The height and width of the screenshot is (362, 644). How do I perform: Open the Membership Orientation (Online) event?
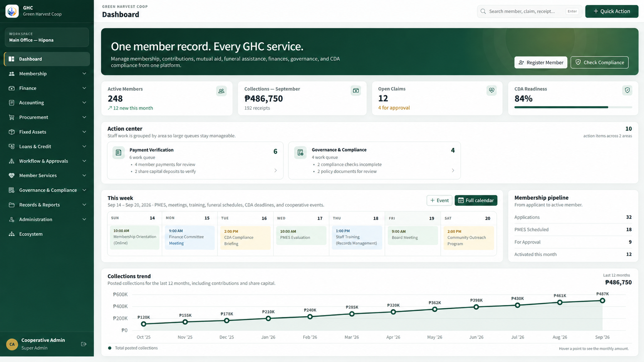pos(134,238)
